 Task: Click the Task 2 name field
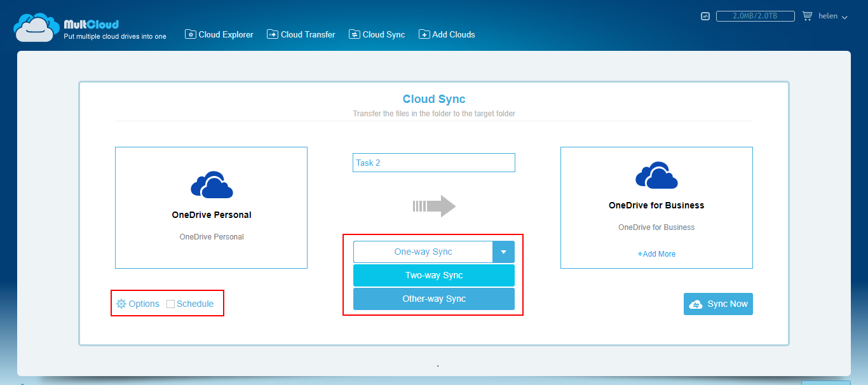(434, 163)
